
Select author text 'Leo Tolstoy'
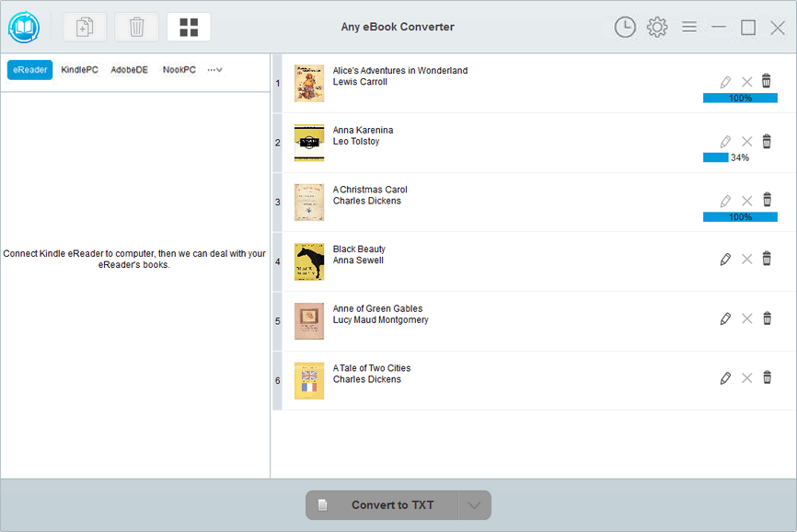[x=356, y=141]
